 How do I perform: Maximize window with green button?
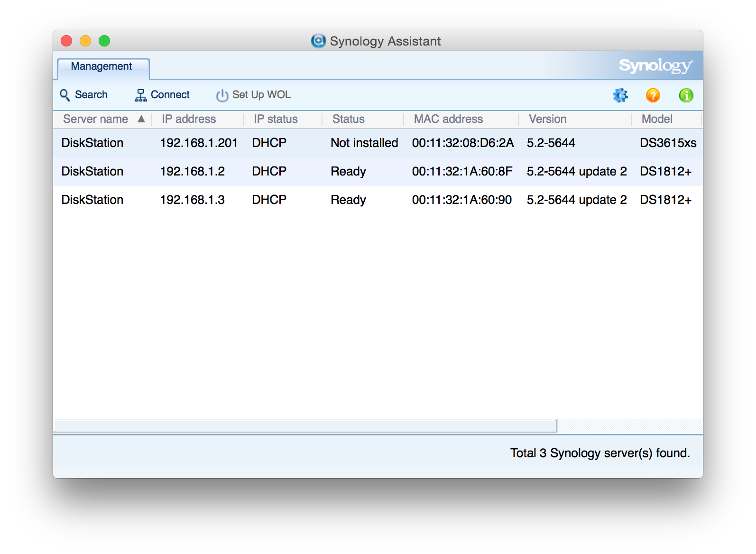point(104,41)
